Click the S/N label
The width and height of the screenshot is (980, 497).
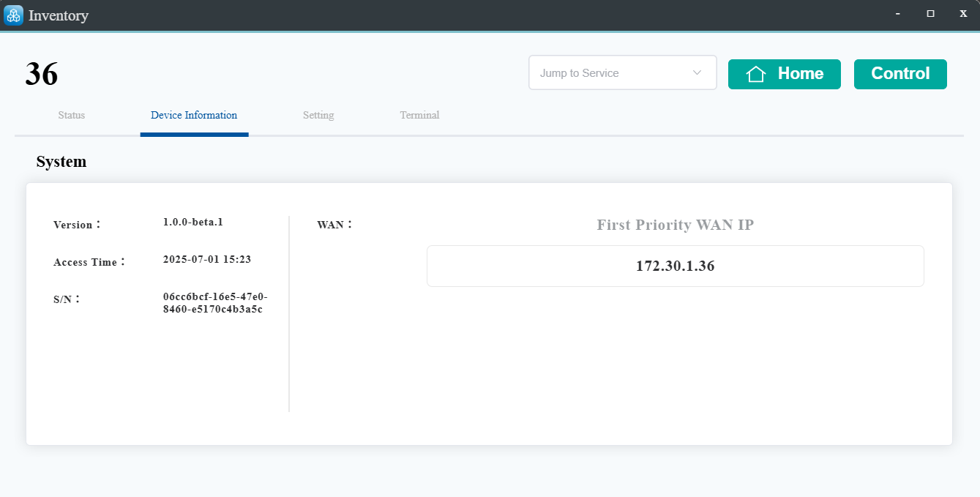pos(67,299)
